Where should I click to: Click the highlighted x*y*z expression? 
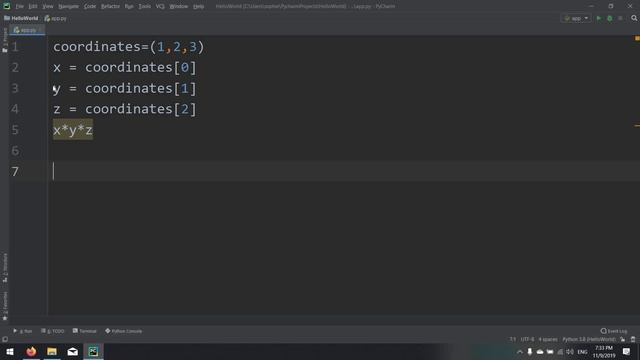point(73,130)
